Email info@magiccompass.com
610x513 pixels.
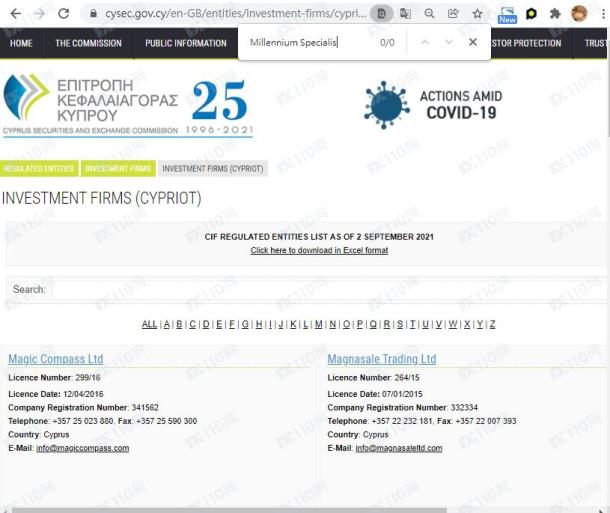[x=82, y=448]
